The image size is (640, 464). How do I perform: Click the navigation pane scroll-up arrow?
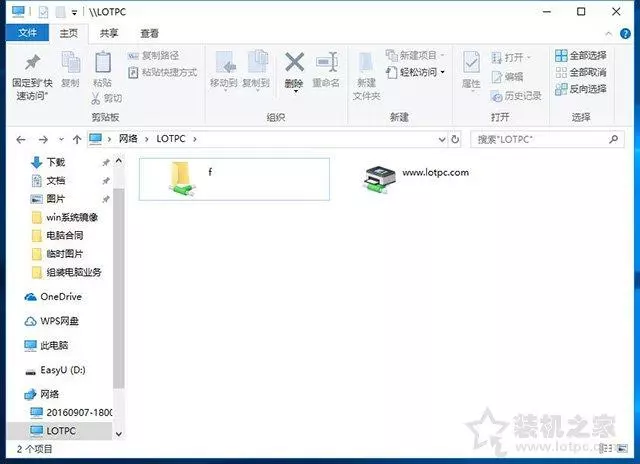click(x=119, y=161)
